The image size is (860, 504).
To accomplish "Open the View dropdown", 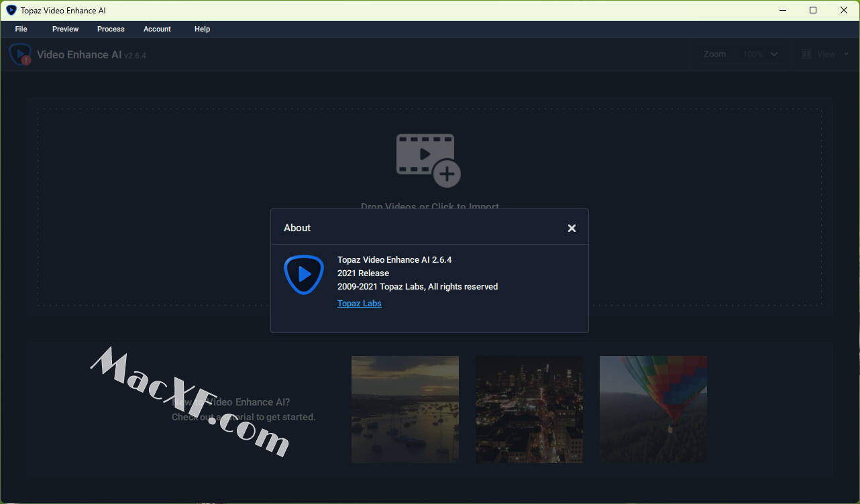I will coord(825,54).
